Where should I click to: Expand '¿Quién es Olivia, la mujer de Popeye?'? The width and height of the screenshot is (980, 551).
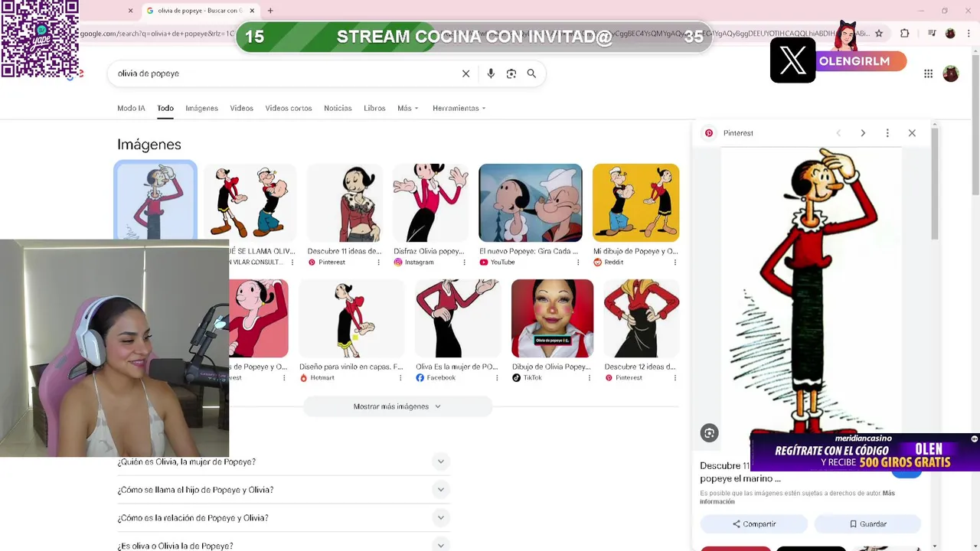click(283, 461)
